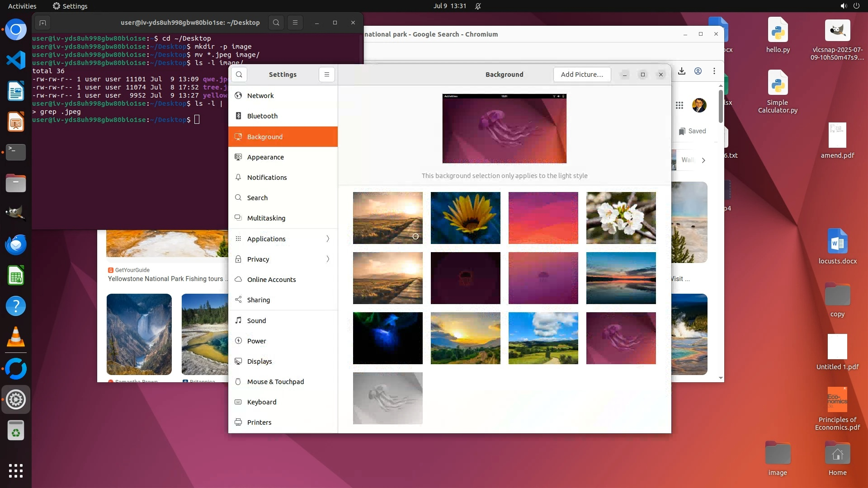Click the Settings search magnifier icon
The height and width of the screenshot is (488, 868).
click(239, 75)
